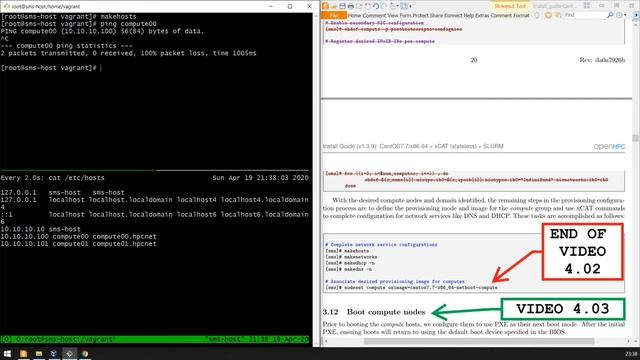The height and width of the screenshot is (360, 640).
Task: Redo the action in PDF reader
Action: (384, 6)
